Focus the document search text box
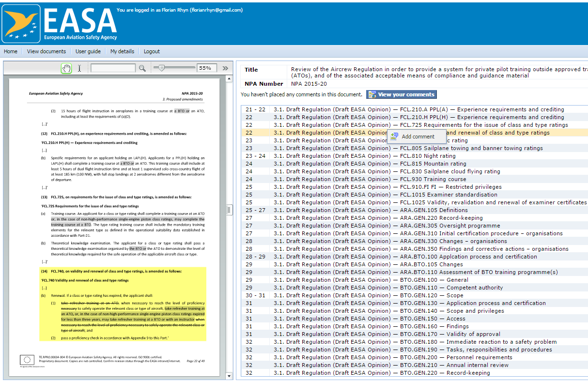Image resolution: width=588 pixels, height=382 pixels. click(113, 68)
